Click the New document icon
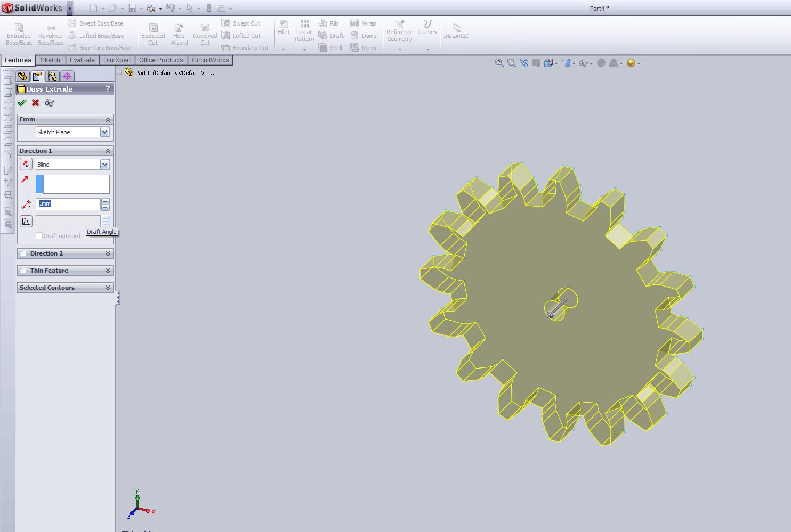 coord(94,8)
